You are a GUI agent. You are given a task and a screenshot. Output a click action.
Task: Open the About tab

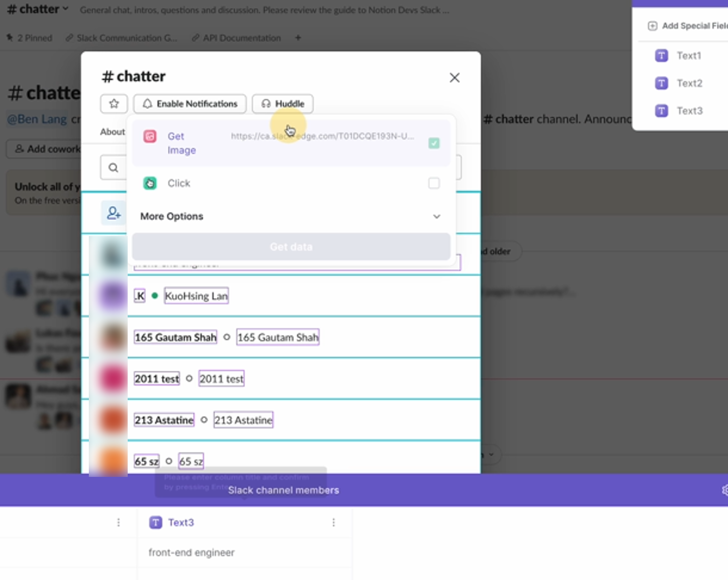click(112, 132)
